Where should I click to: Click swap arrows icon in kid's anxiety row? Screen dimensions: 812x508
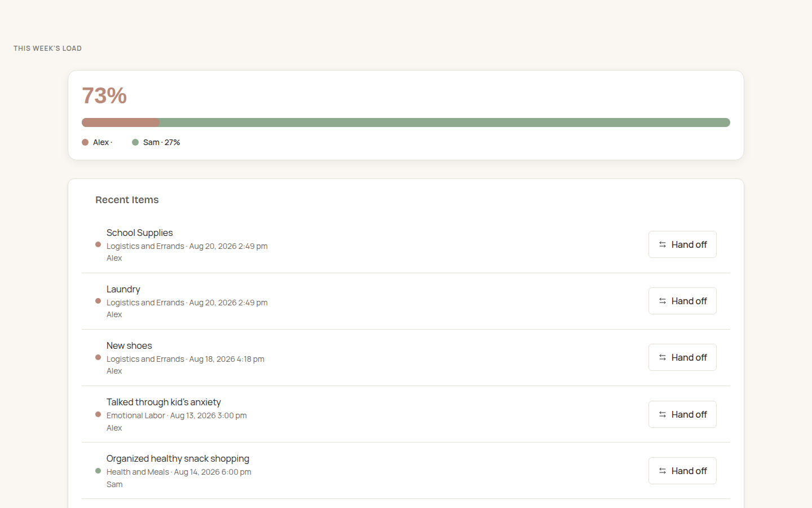[663, 414]
